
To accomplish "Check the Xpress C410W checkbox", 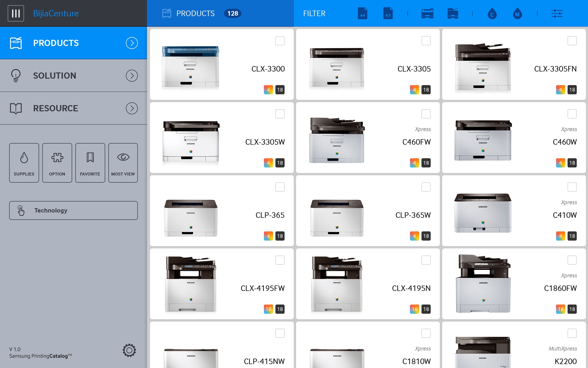I will tap(572, 187).
